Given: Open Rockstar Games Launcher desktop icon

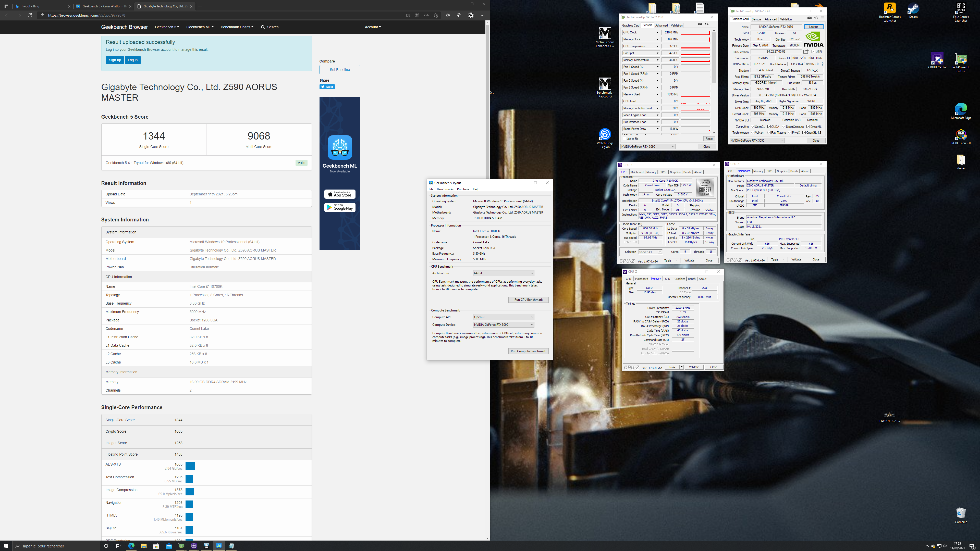Looking at the screenshot, I should coord(889,12).
